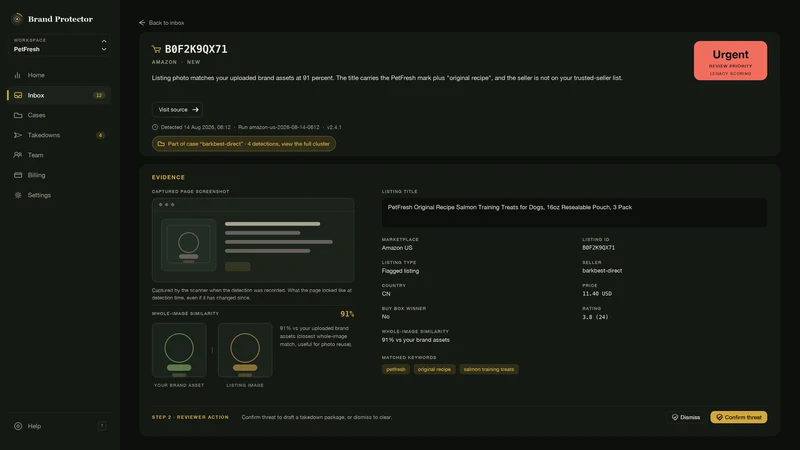Open Billing in the sidebar
The height and width of the screenshot is (450, 800).
[x=60, y=175]
